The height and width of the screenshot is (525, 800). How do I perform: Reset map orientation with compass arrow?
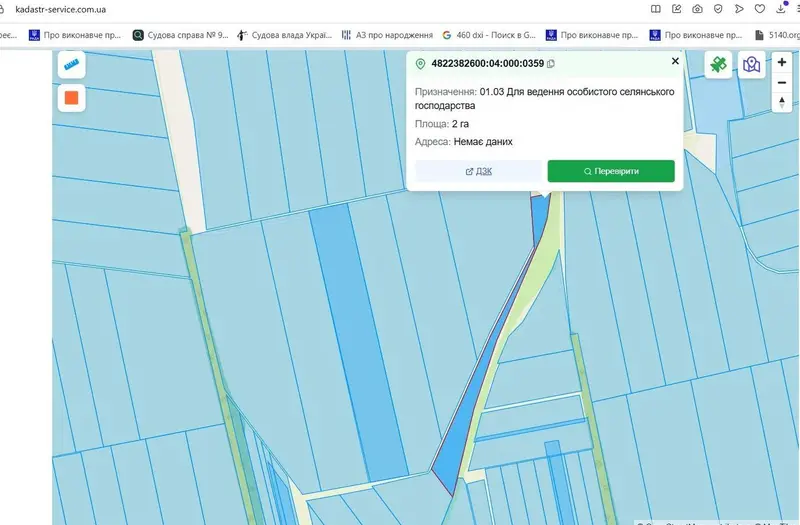pyautogui.click(x=782, y=102)
